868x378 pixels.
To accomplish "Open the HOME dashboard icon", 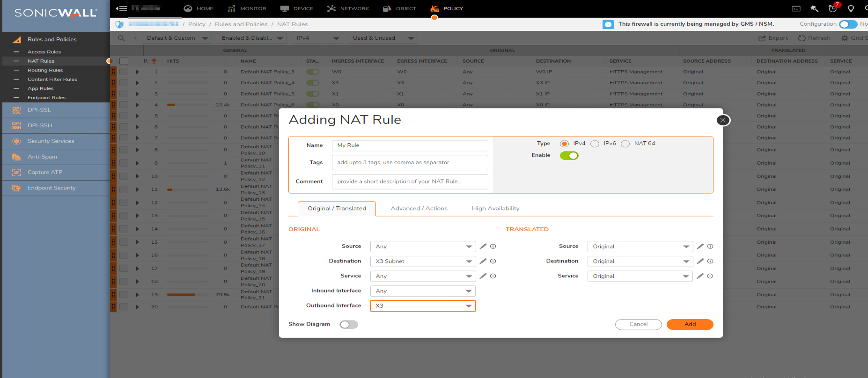I will (188, 8).
